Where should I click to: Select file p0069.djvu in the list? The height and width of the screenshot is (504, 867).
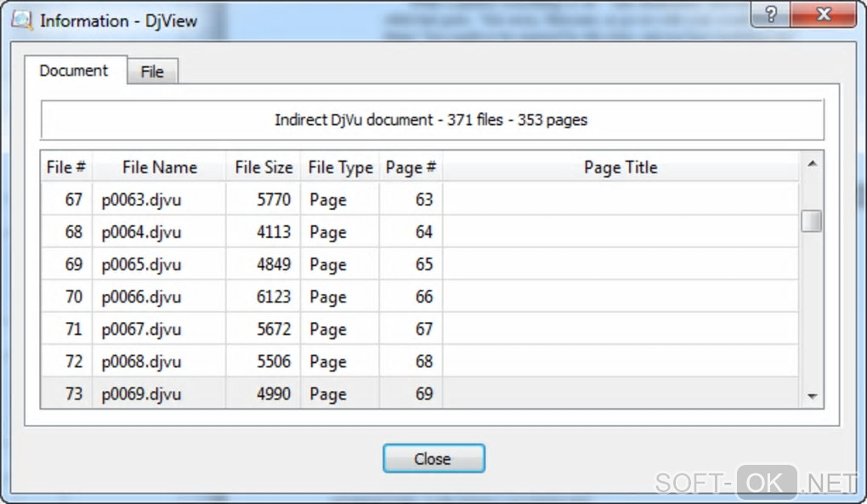(x=142, y=394)
